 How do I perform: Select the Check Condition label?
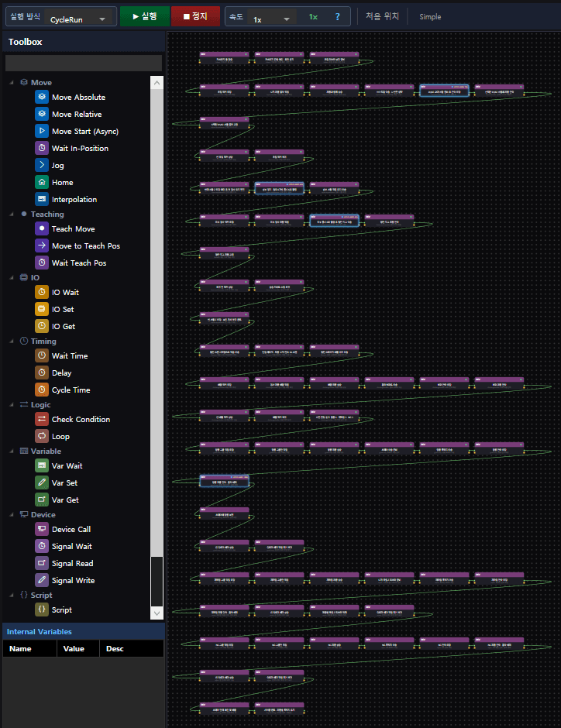point(81,419)
